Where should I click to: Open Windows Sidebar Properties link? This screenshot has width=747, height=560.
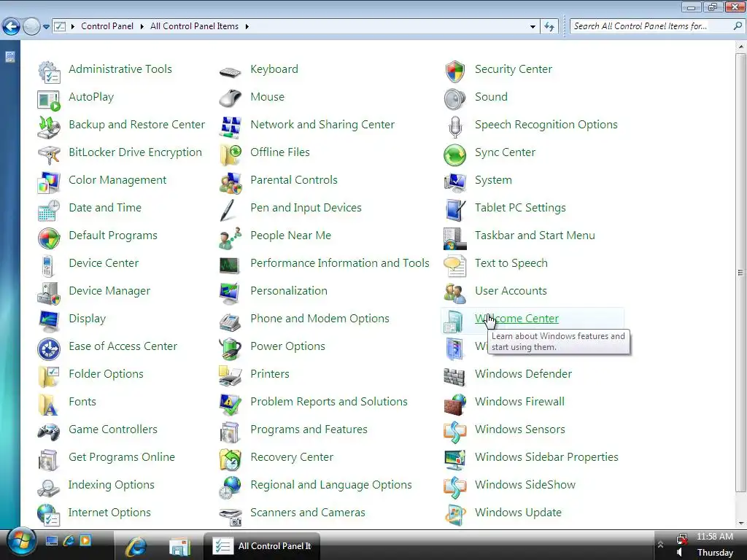546,457
